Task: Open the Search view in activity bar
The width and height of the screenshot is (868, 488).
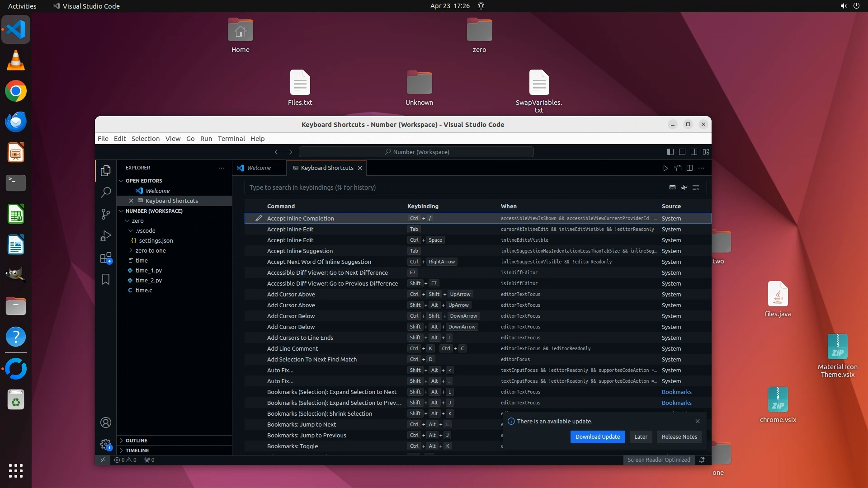Action: [x=105, y=192]
